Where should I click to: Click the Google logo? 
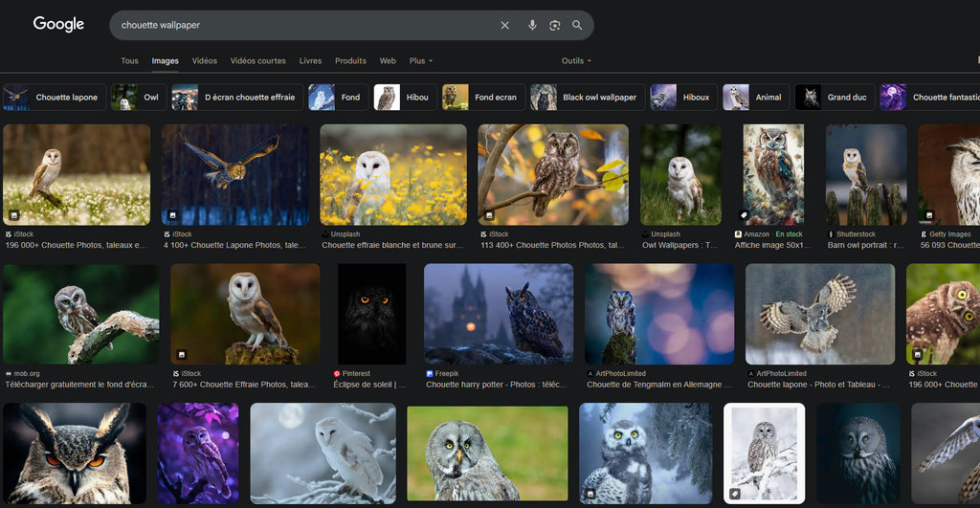tap(58, 25)
